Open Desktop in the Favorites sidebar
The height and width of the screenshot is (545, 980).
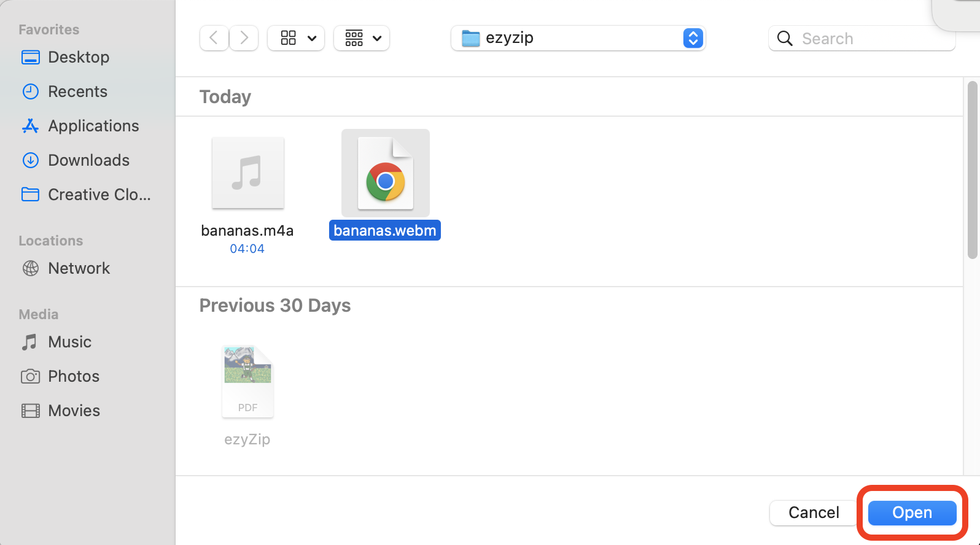tap(79, 57)
